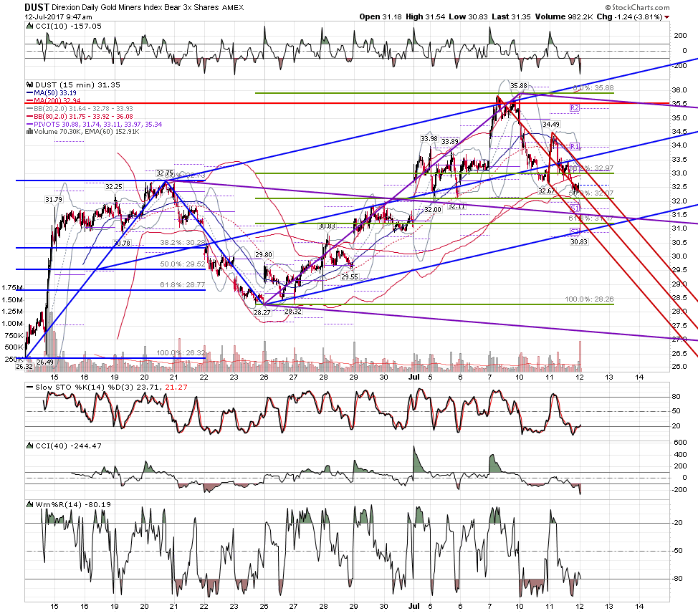Click the 34.49 price label

tap(551, 124)
